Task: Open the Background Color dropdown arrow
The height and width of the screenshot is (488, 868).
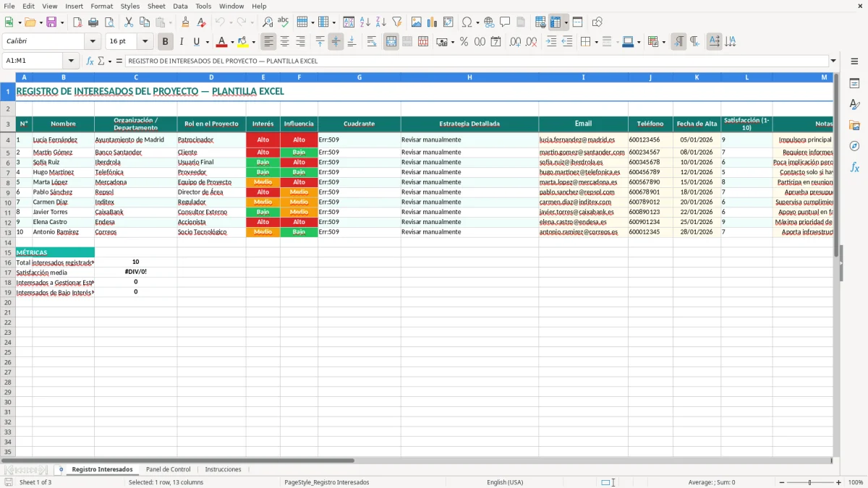Action: coord(253,42)
